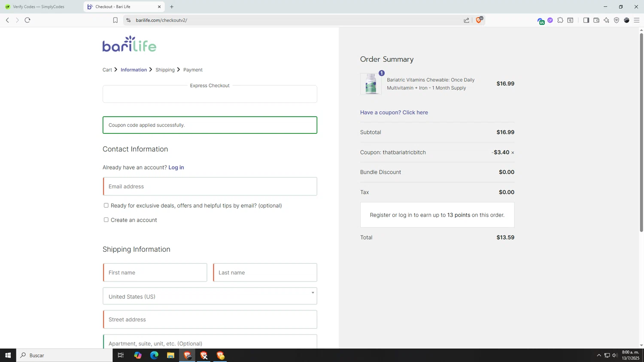Open the Windows Start menu
Image resolution: width=644 pixels, height=362 pixels.
point(8,355)
